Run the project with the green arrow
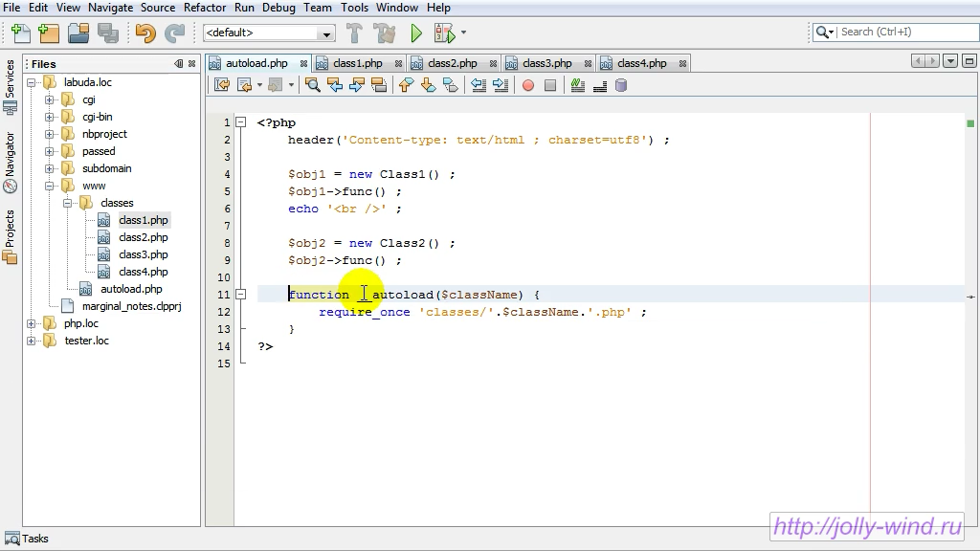The width and height of the screenshot is (980, 551). pos(416,33)
